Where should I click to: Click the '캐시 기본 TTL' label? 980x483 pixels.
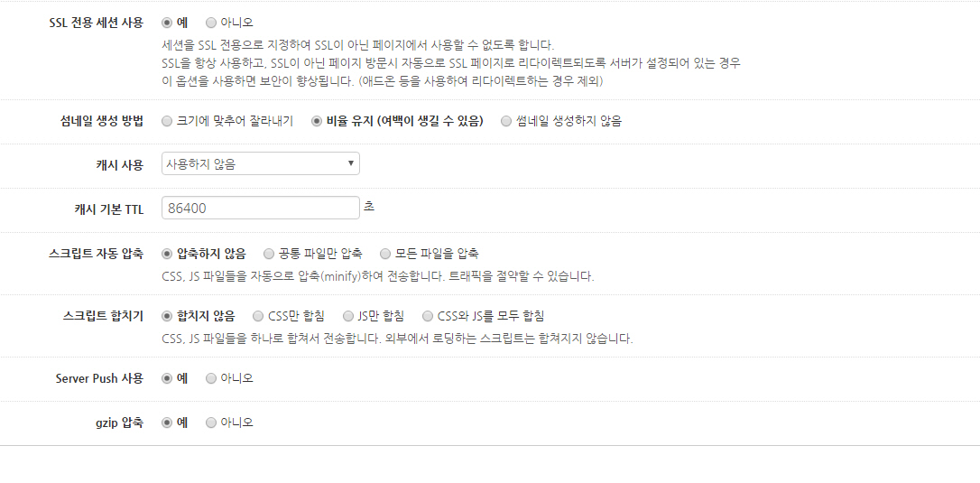tap(108, 209)
